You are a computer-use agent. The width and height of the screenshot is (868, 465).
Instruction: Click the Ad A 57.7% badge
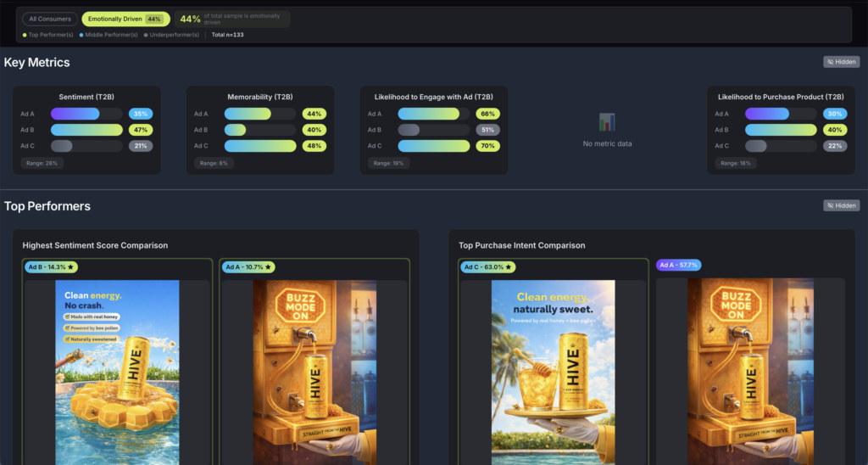(679, 265)
